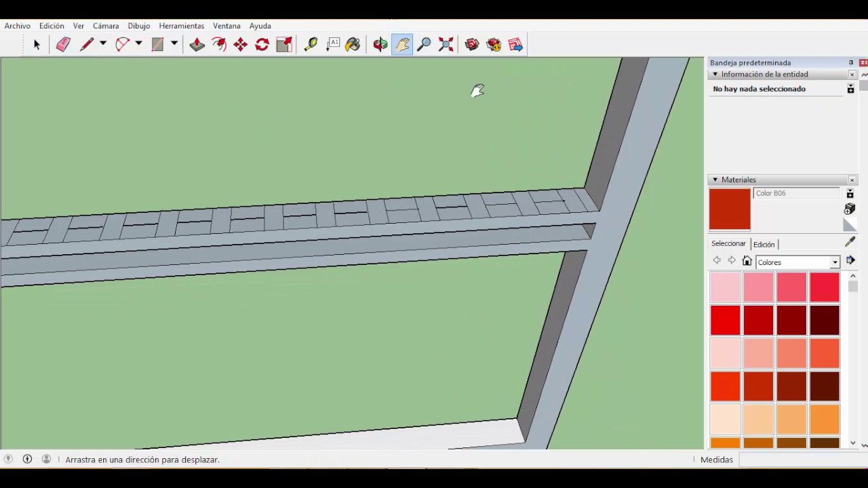This screenshot has height=488, width=868.
Task: Open the Archivo menu
Action: pos(17,26)
